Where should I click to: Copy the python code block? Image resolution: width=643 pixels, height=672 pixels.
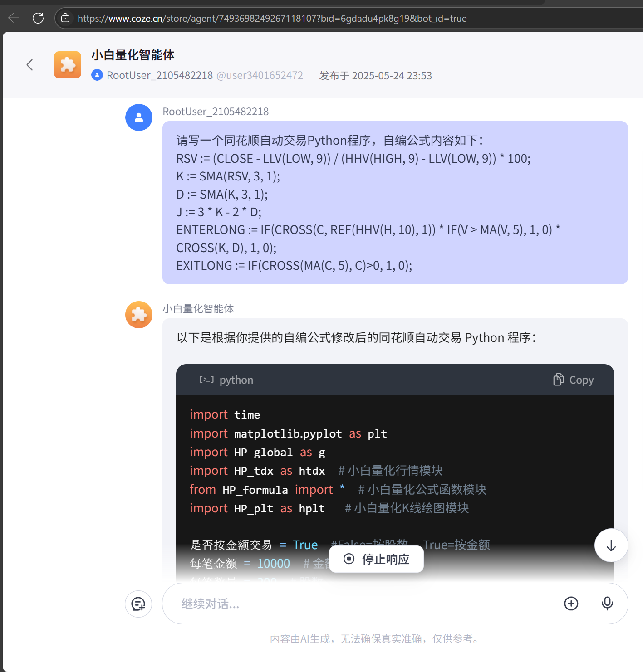pyautogui.click(x=573, y=380)
